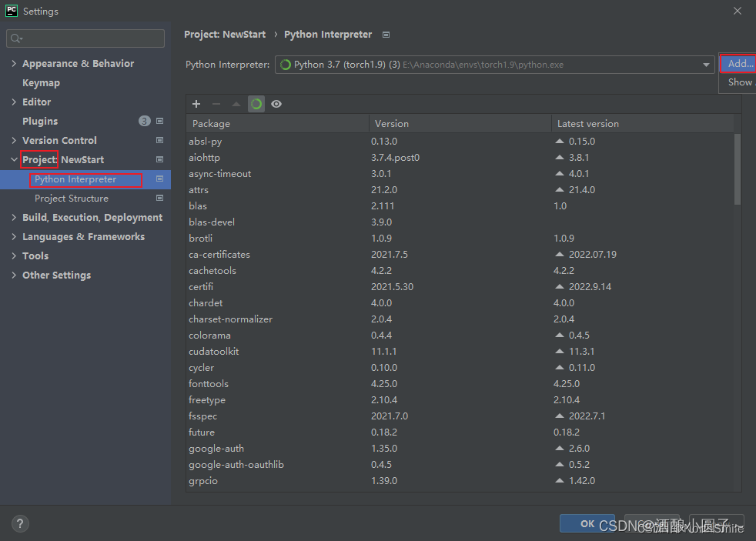Select the charset-normalizer package row
756x541 pixels.
point(460,319)
